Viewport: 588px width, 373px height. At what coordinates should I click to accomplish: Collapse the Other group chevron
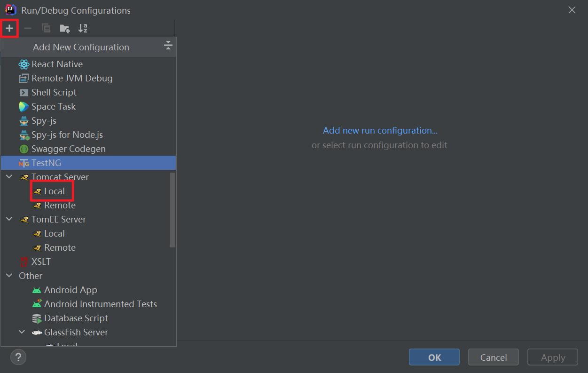click(9, 276)
